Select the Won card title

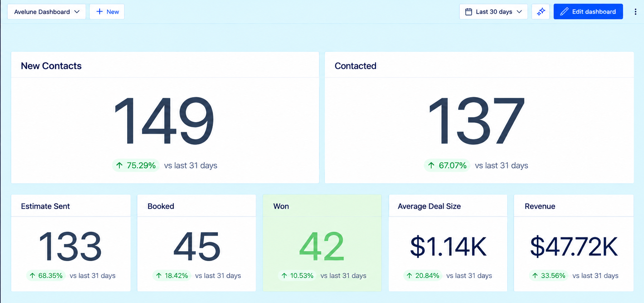point(281,206)
